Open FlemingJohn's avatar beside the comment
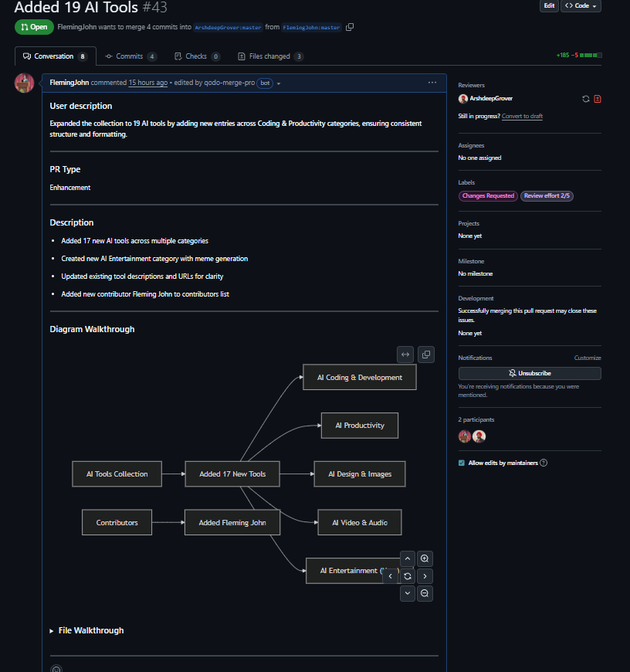Screen dimensions: 630x672 25,83
